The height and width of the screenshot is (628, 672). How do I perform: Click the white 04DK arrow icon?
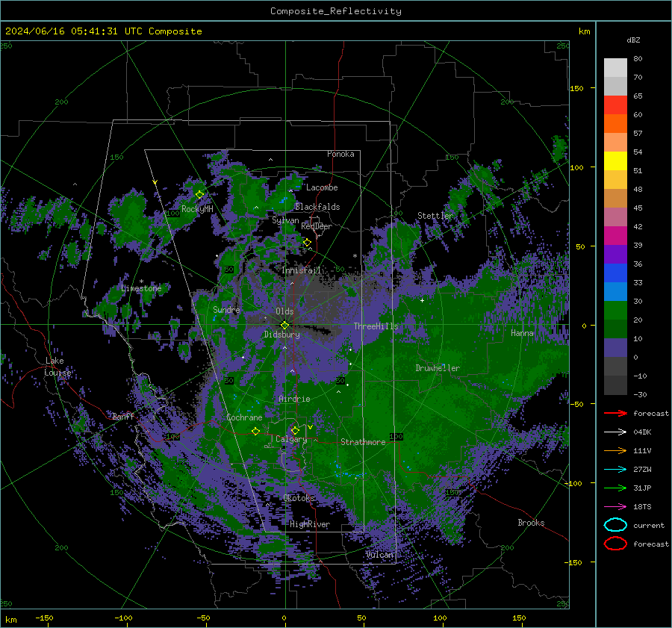click(x=615, y=432)
